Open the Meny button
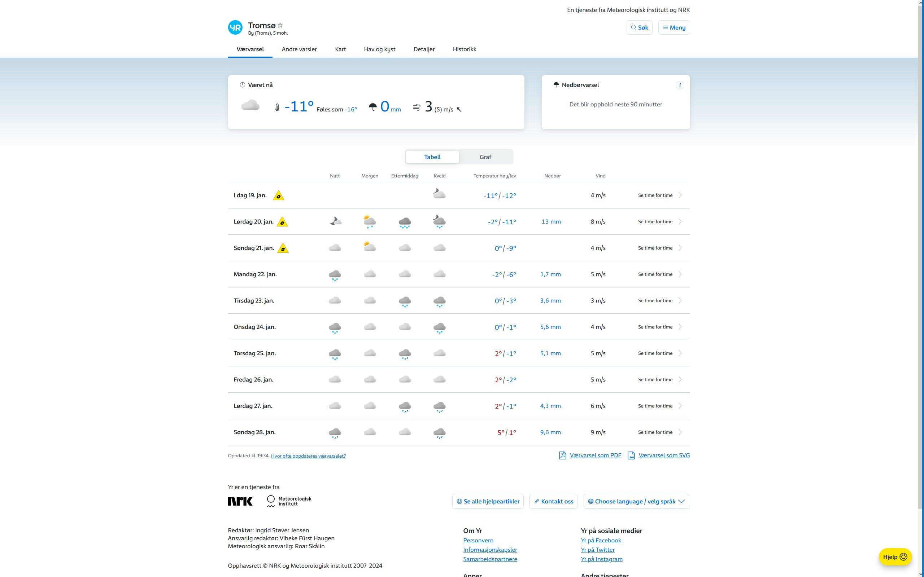 click(674, 27)
